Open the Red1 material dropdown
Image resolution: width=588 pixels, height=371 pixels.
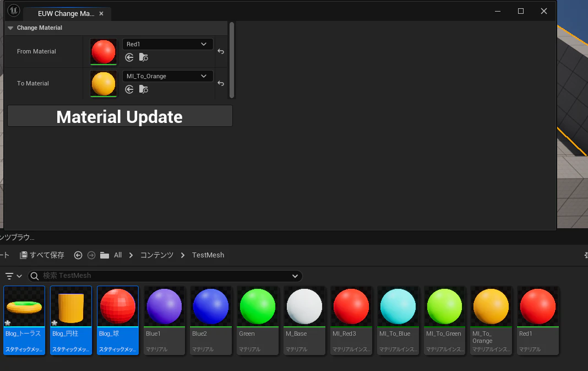(167, 44)
